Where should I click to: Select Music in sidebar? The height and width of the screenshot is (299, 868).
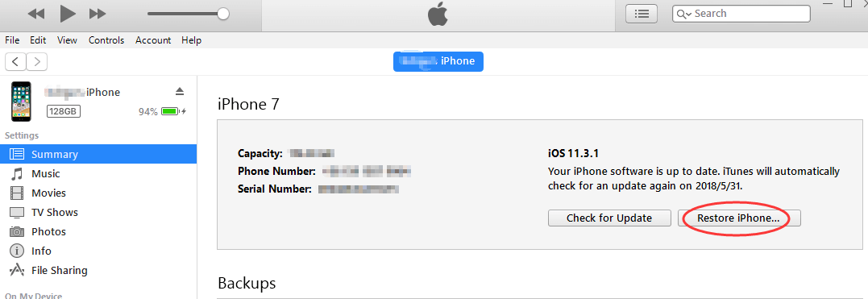45,174
